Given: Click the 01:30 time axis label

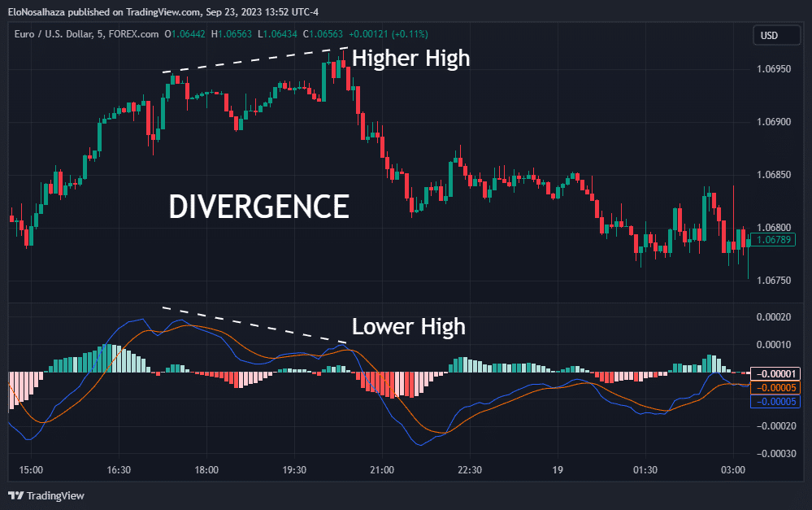Looking at the screenshot, I should 645,470.
